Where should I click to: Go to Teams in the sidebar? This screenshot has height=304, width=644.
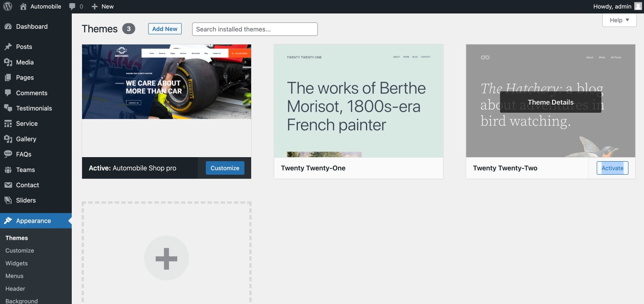tap(36, 170)
